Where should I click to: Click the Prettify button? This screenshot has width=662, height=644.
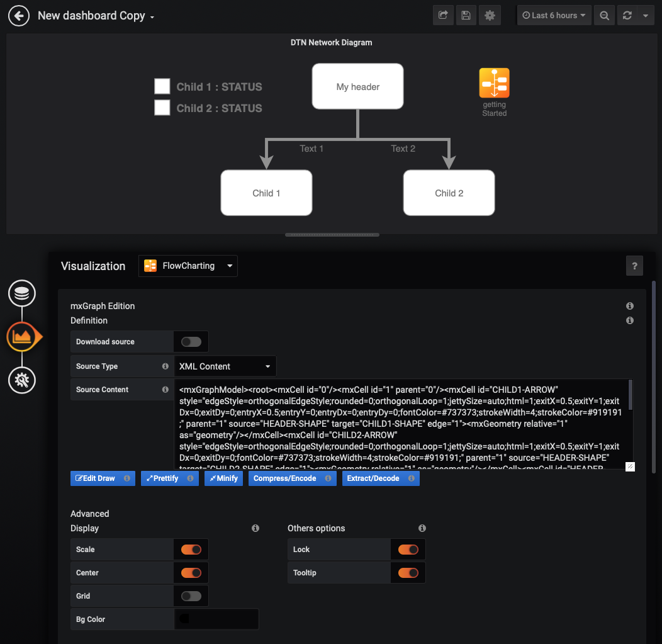point(169,478)
